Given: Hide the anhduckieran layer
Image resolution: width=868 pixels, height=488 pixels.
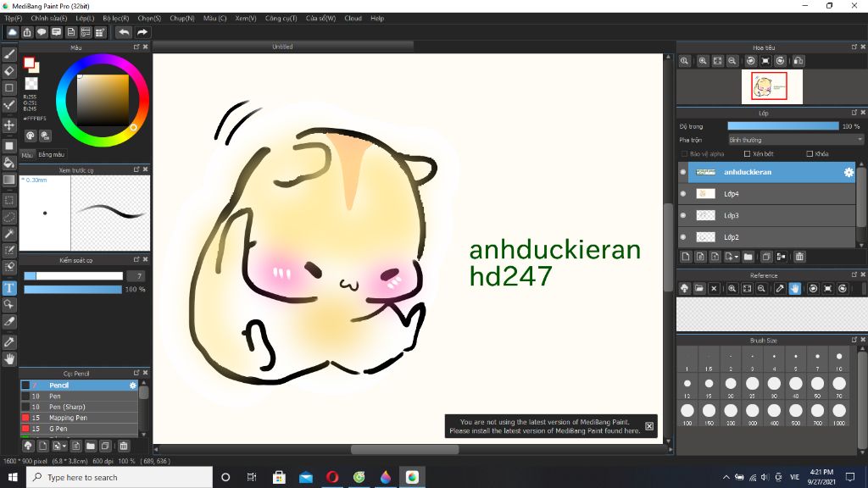Looking at the screenshot, I should coord(683,172).
